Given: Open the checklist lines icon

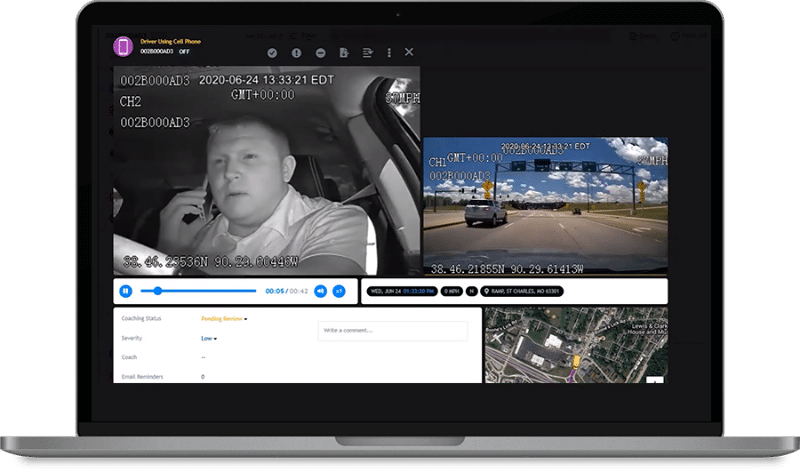Looking at the screenshot, I should 367,53.
